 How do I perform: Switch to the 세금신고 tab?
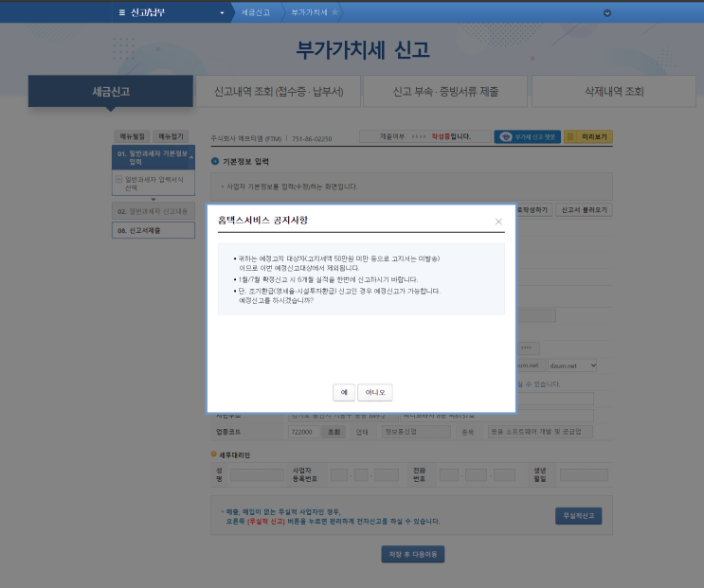(x=111, y=92)
